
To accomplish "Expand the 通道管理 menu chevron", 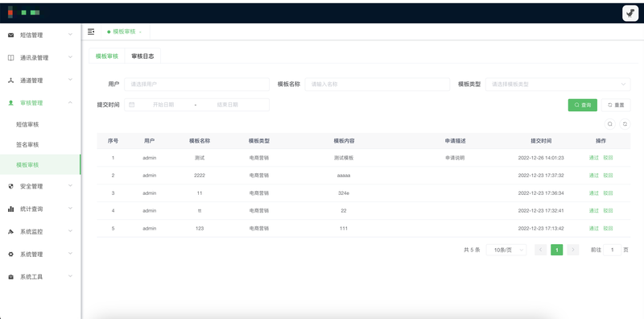I will [70, 81].
